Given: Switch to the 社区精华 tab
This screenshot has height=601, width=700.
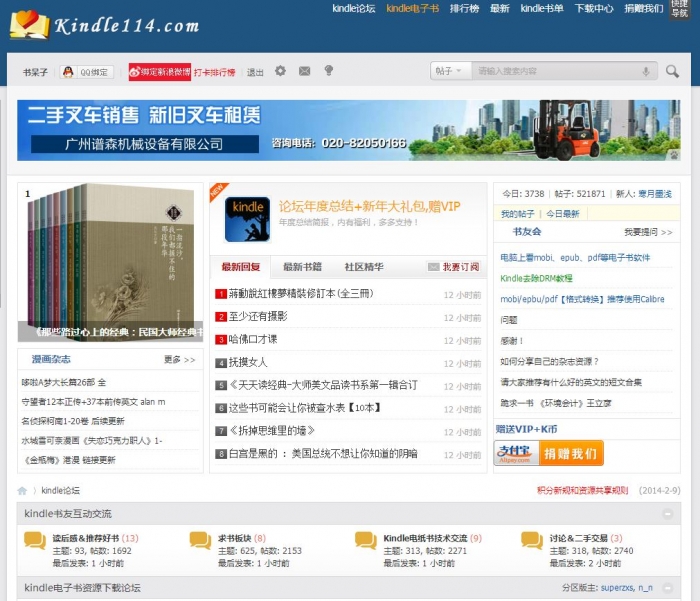Looking at the screenshot, I should 364,267.
